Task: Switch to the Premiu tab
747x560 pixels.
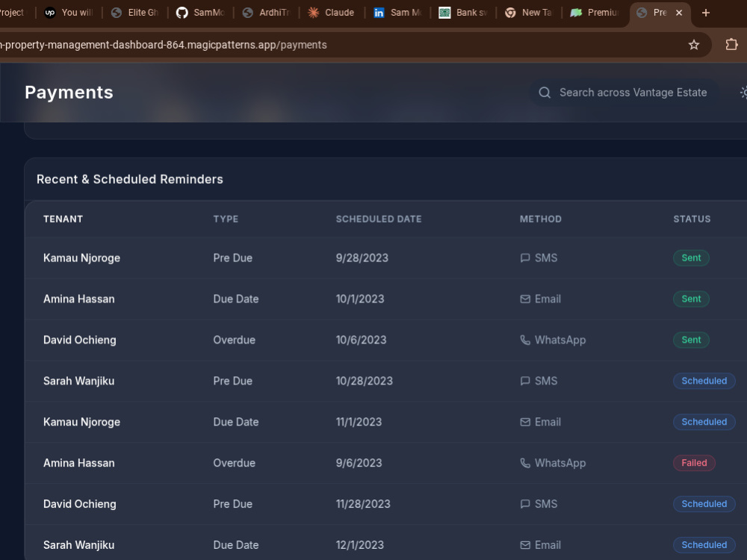Action: click(x=595, y=13)
